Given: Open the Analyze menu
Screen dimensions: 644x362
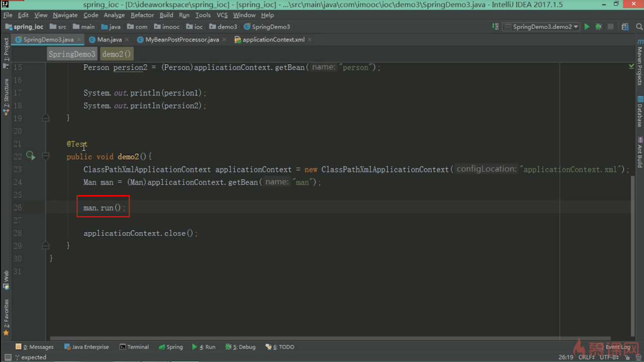Looking at the screenshot, I should (x=114, y=15).
